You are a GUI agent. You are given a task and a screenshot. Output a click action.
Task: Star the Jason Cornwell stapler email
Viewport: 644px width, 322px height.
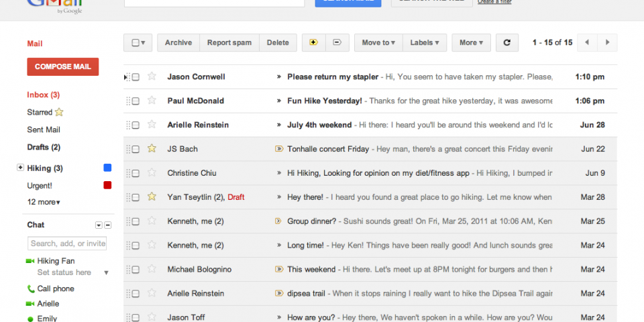click(152, 76)
